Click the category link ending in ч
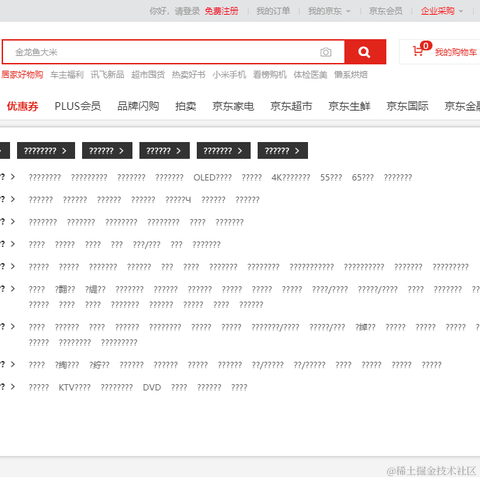 pyautogui.click(x=178, y=200)
